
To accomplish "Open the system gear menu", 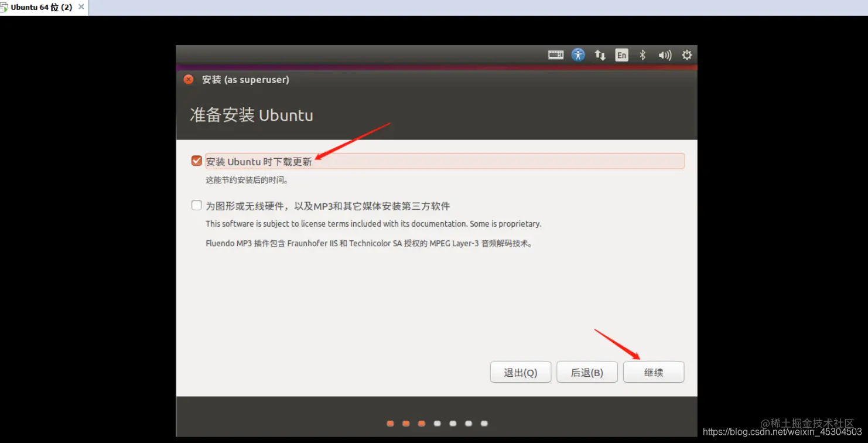I will pyautogui.click(x=687, y=55).
